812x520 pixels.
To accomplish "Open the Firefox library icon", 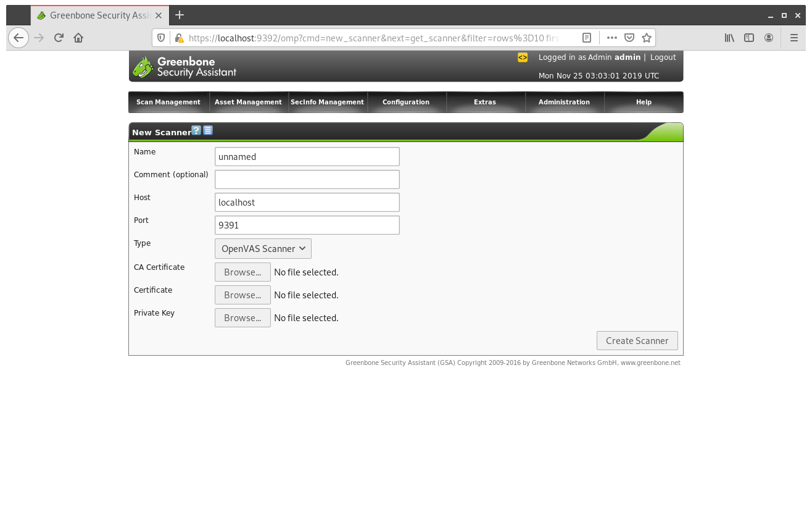I will click(x=729, y=38).
